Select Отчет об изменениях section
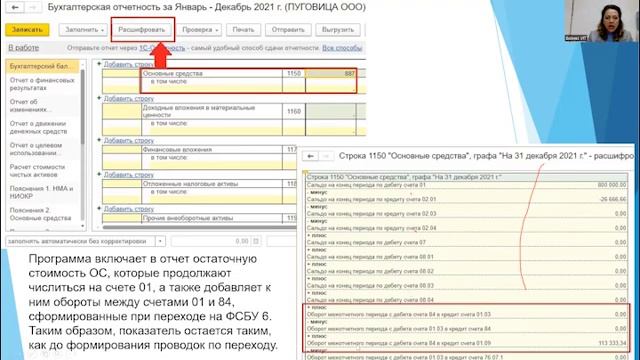 pos(42,106)
